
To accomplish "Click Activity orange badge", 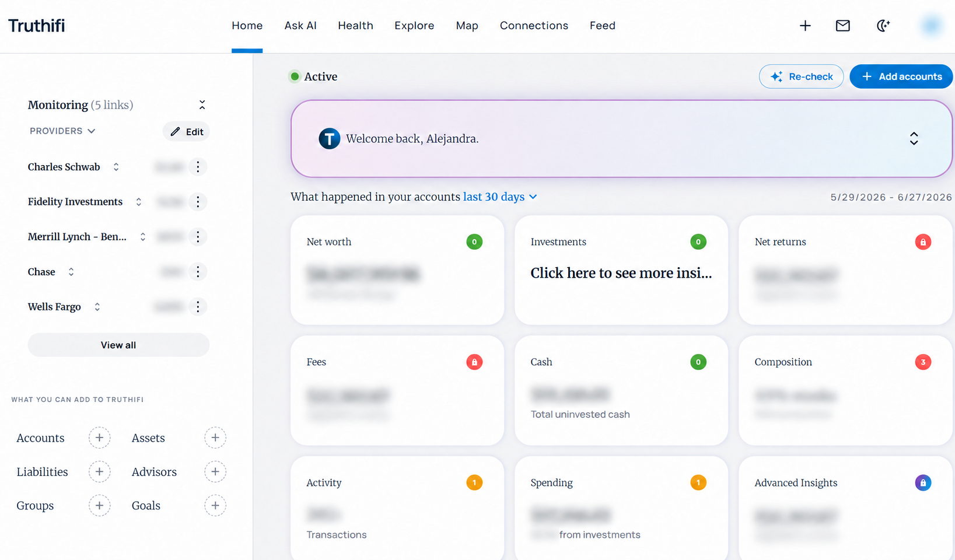I will point(474,482).
